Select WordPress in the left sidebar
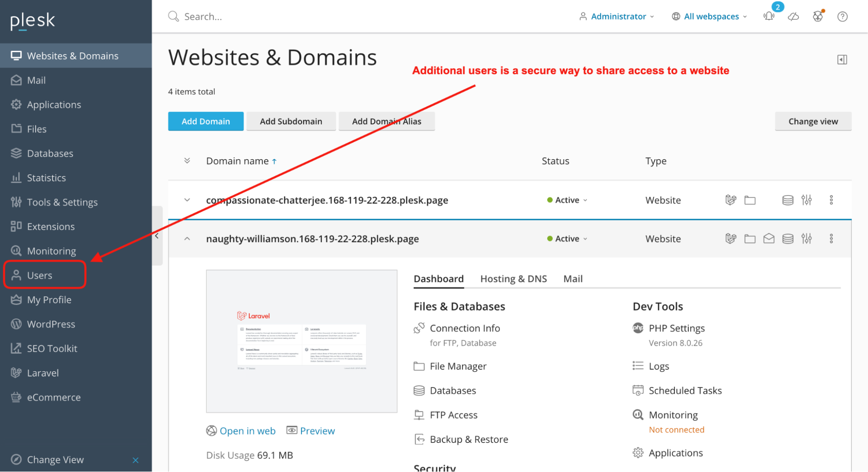868x472 pixels. pyautogui.click(x=51, y=324)
